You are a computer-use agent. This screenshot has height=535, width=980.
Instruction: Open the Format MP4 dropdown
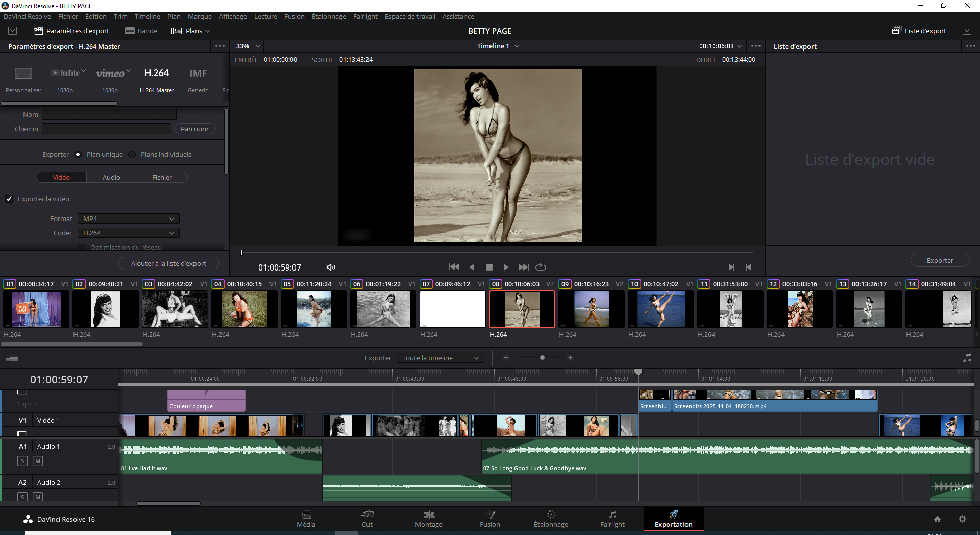[x=128, y=219]
